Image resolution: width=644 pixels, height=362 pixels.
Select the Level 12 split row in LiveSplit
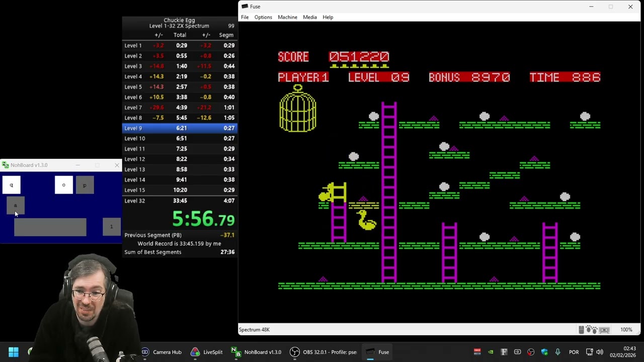[x=180, y=159]
